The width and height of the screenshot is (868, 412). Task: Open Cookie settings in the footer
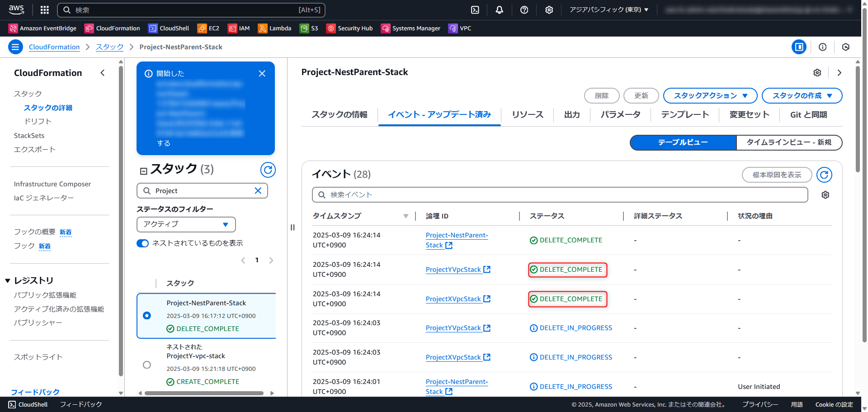(x=834, y=404)
